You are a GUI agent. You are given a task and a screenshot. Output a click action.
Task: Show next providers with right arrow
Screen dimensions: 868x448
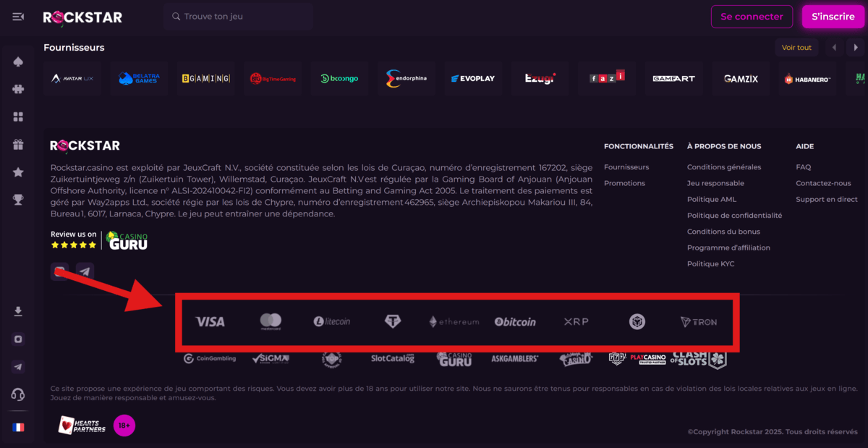(x=856, y=48)
